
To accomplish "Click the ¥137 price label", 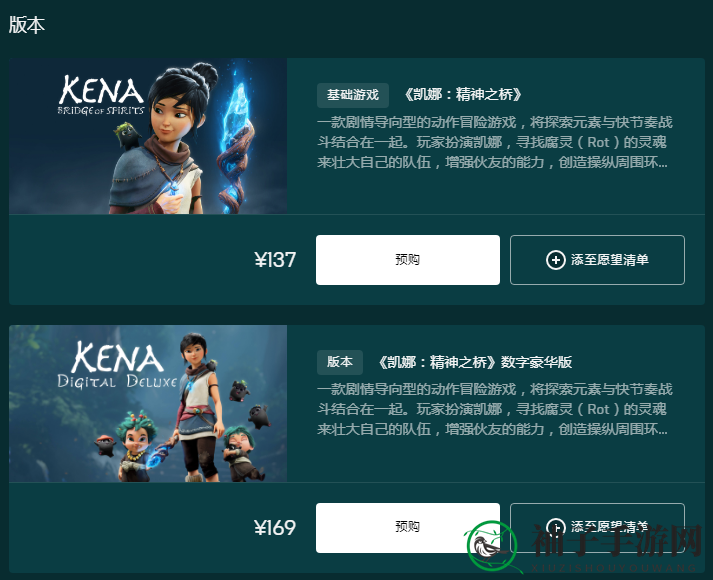I will tap(275, 260).
